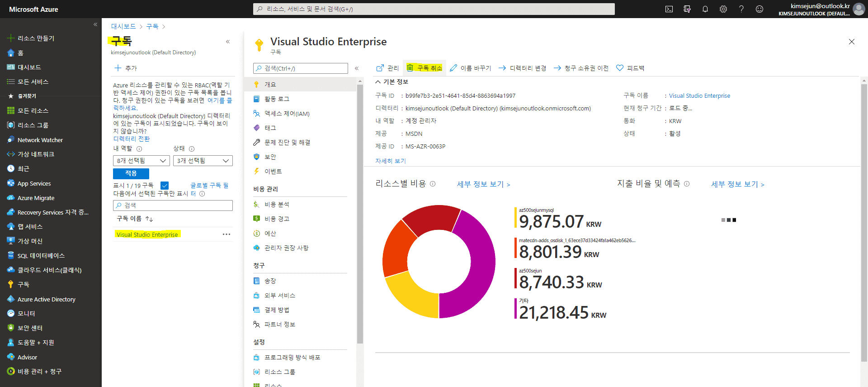Click 디렉터리 변경 in toolbar
The width and height of the screenshot is (868, 387).
pos(522,68)
